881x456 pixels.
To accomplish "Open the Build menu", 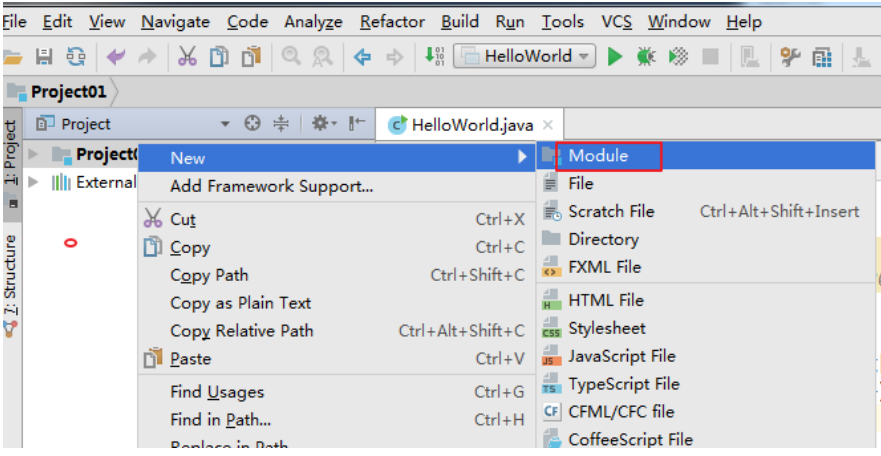I will pos(460,21).
